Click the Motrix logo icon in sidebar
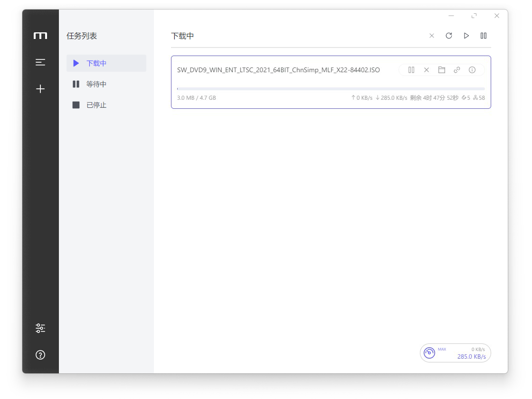 [40, 36]
